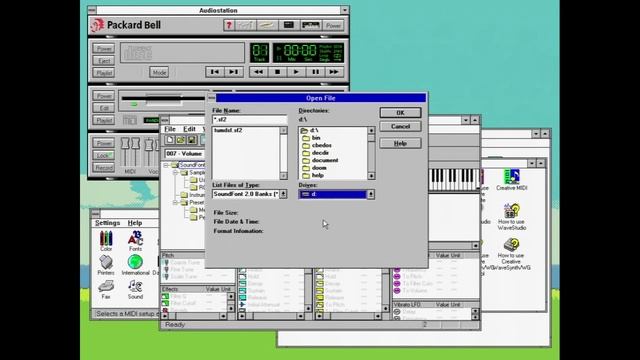Stop CD playback in Audiostation
This screenshot has width=640, height=360.
pos(277,72)
